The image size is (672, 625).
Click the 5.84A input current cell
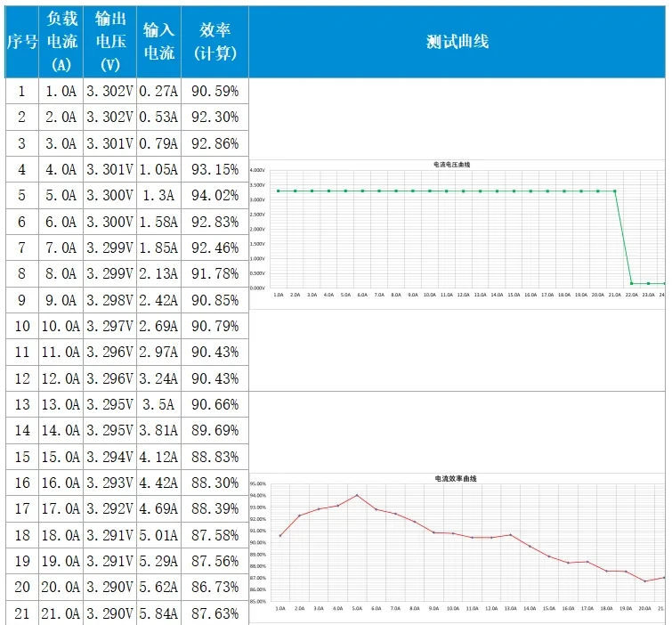(x=158, y=613)
